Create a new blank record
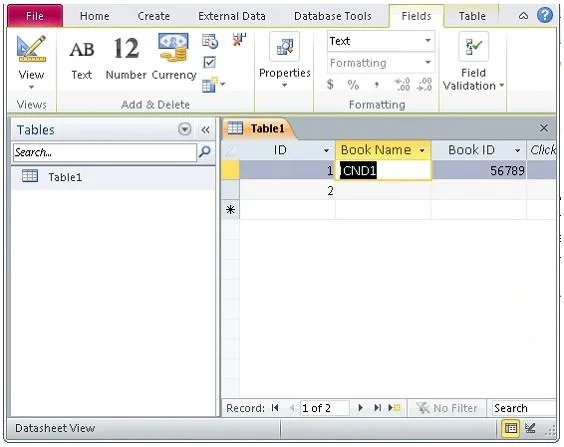This screenshot has height=447, width=564. (394, 408)
